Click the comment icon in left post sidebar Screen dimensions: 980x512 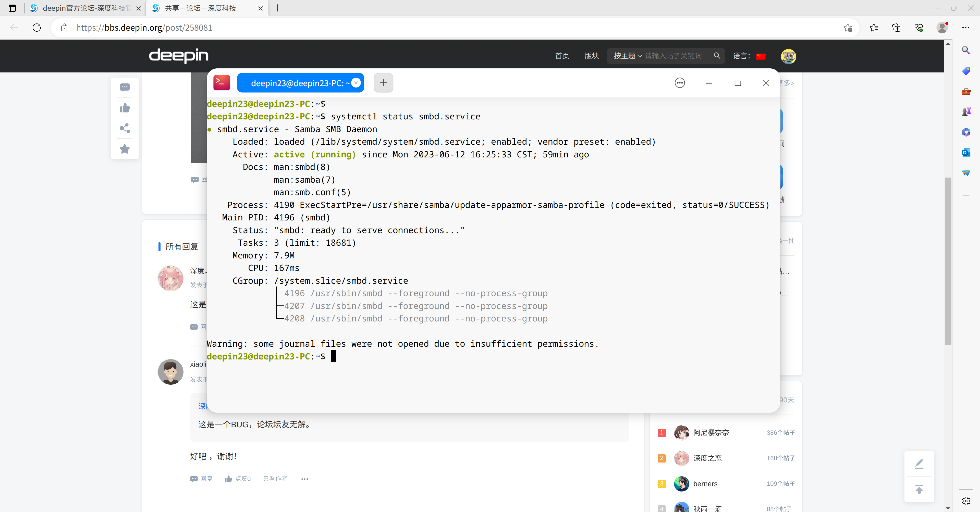tap(124, 88)
